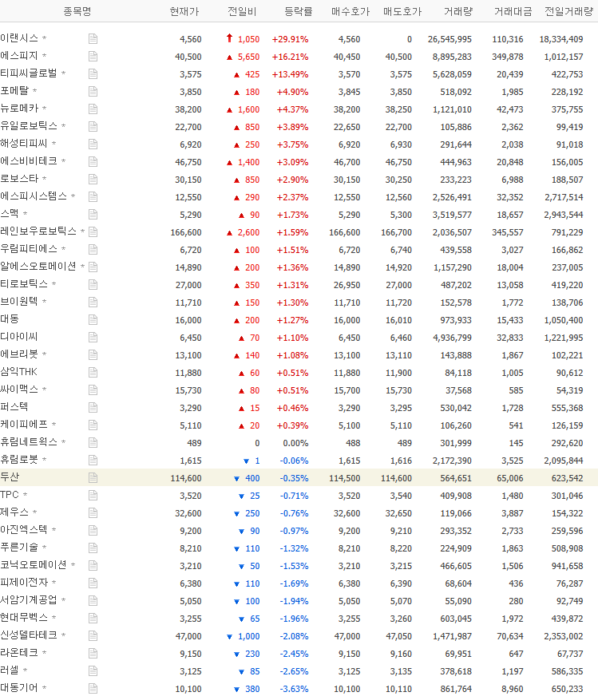Open stock link 라온테크

tap(19, 652)
